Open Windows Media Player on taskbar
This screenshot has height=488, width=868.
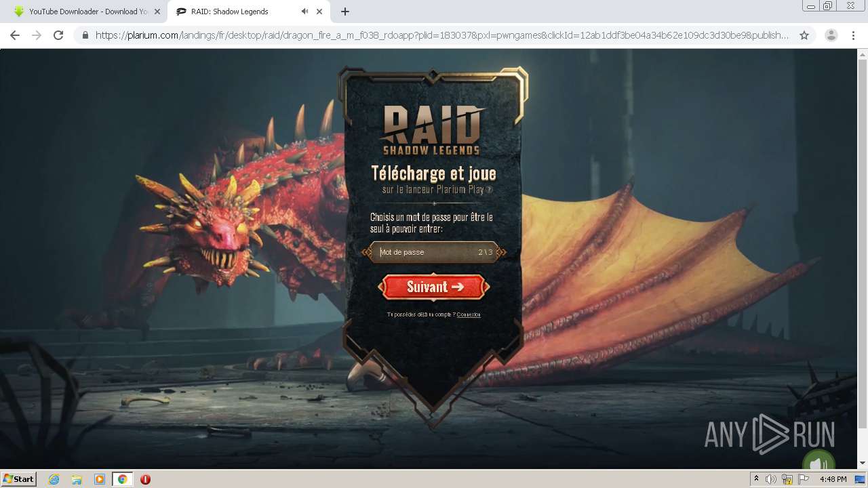pyautogui.click(x=100, y=479)
